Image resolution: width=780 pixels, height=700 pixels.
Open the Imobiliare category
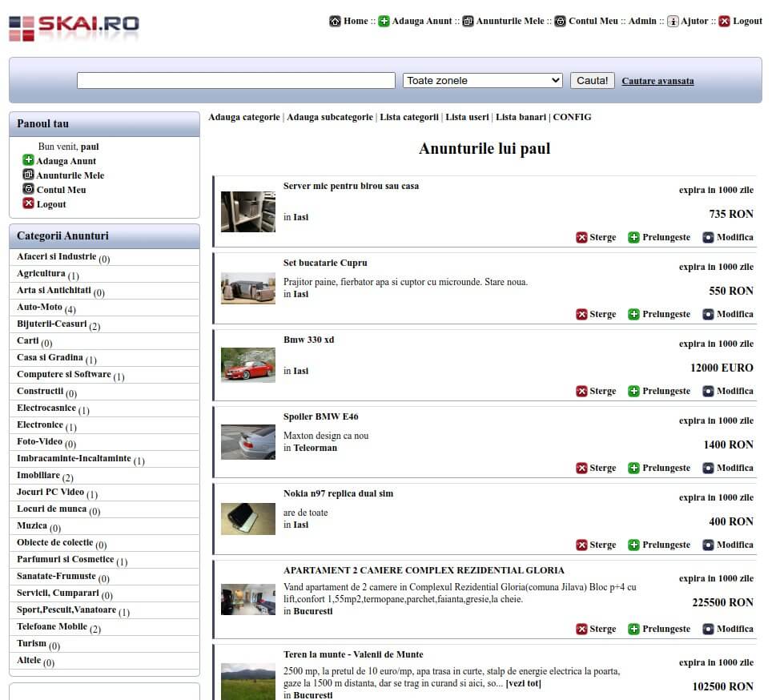[x=38, y=475]
